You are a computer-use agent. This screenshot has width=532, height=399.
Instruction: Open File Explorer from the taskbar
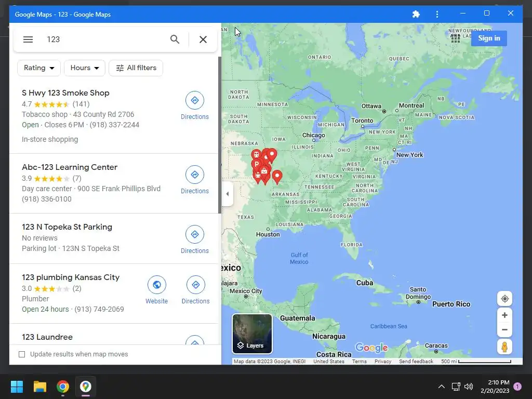click(39, 387)
